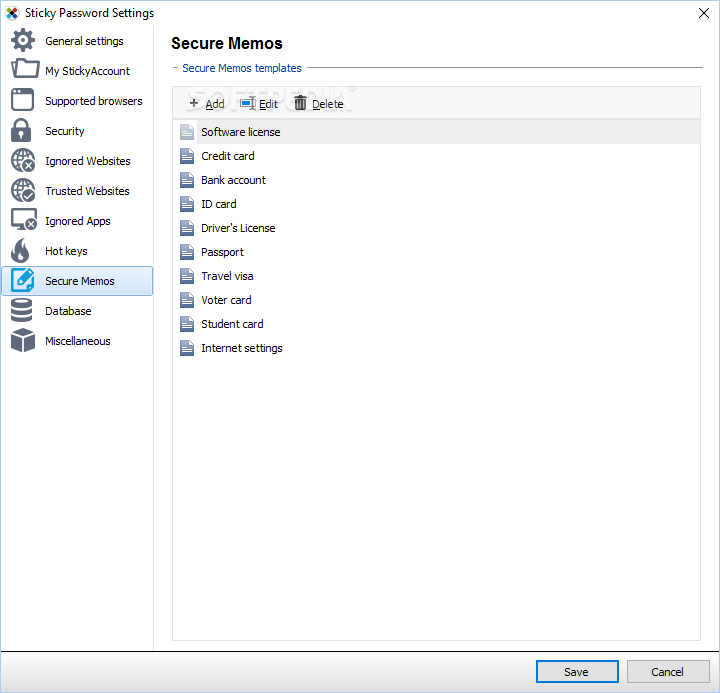Screen dimensions: 720x693
Task: Open the Hot keys settings
Action: (77, 251)
